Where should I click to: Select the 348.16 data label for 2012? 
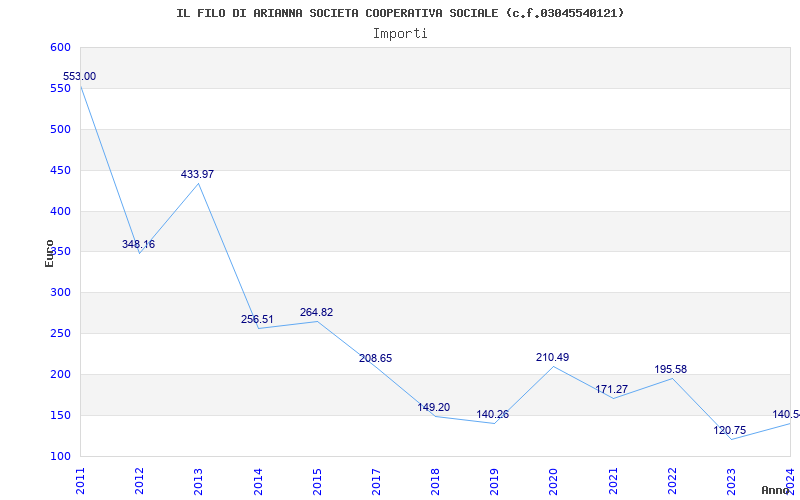pos(138,244)
